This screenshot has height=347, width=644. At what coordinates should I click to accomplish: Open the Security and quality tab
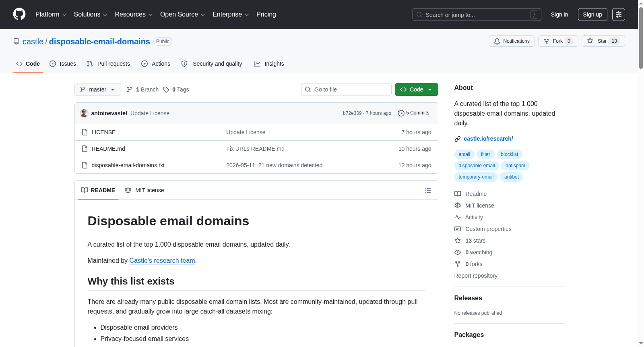pyautogui.click(x=212, y=64)
